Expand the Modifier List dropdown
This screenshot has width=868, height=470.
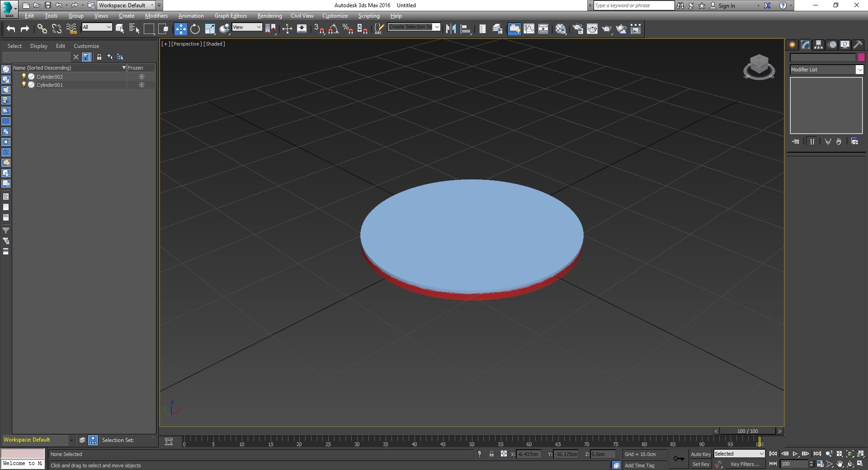point(826,70)
